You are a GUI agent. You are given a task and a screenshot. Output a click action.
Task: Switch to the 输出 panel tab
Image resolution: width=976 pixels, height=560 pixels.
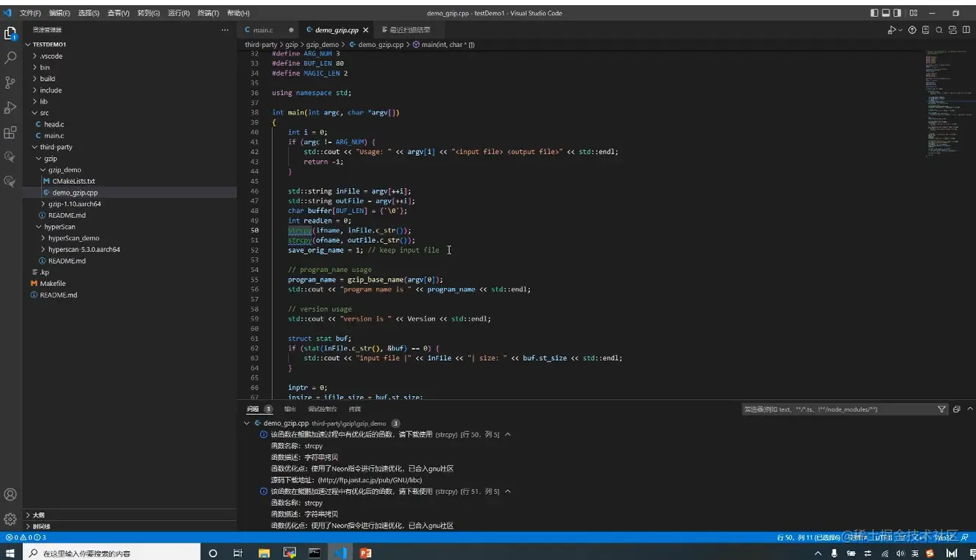point(290,409)
